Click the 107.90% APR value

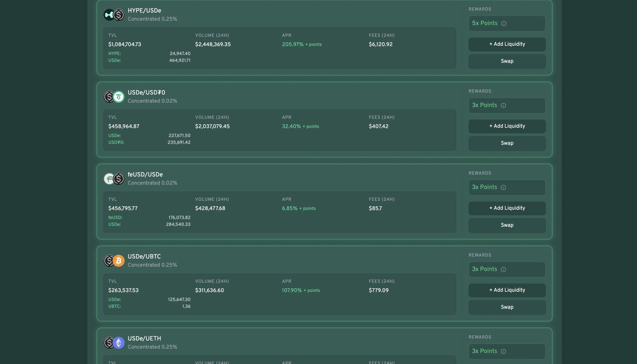(x=292, y=290)
